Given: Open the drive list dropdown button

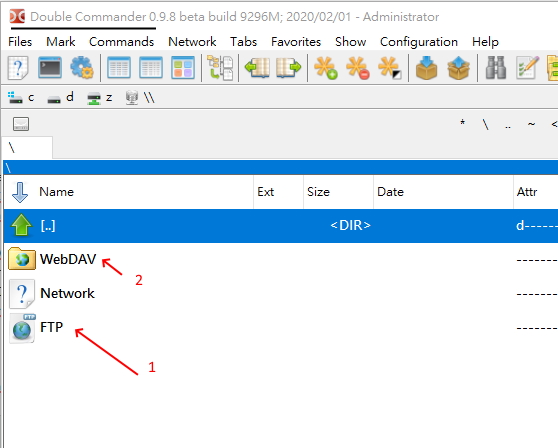Looking at the screenshot, I should pyautogui.click(x=21, y=124).
